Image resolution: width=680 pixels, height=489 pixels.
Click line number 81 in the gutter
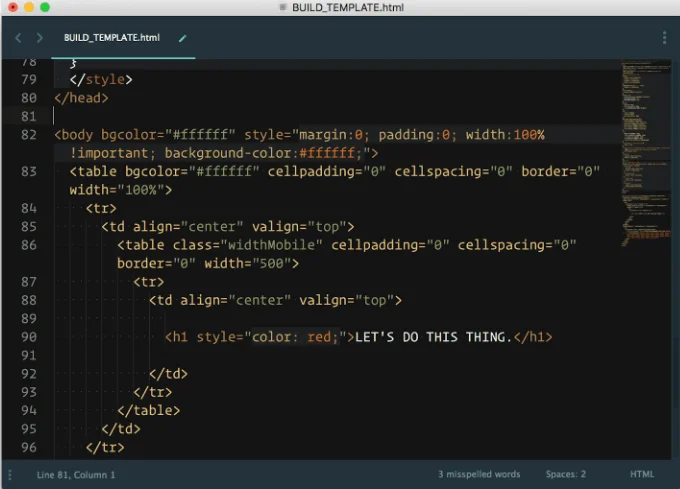pos(29,116)
